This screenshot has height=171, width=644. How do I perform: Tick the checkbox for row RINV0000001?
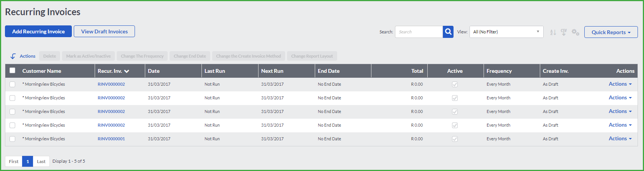(13, 139)
